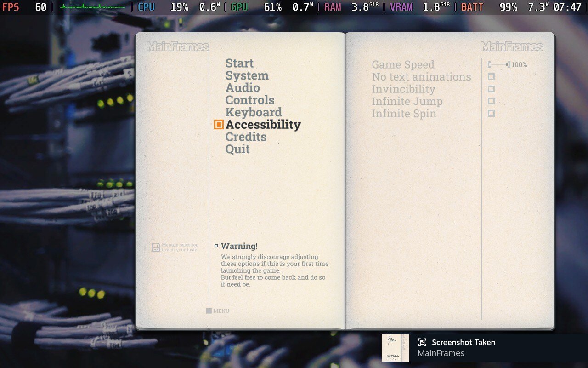Click the Game Speed slider handle
Screen dimensions: 588x368
pos(508,65)
